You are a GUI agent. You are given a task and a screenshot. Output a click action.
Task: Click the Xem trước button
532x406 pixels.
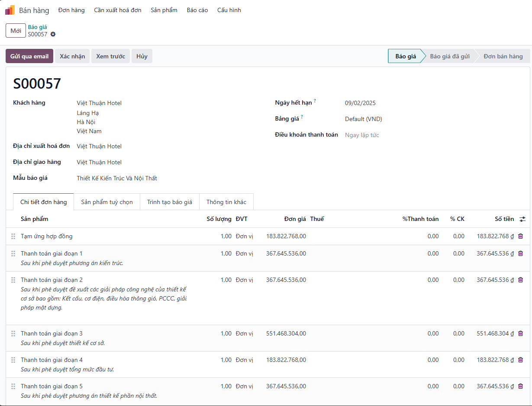[110, 56]
